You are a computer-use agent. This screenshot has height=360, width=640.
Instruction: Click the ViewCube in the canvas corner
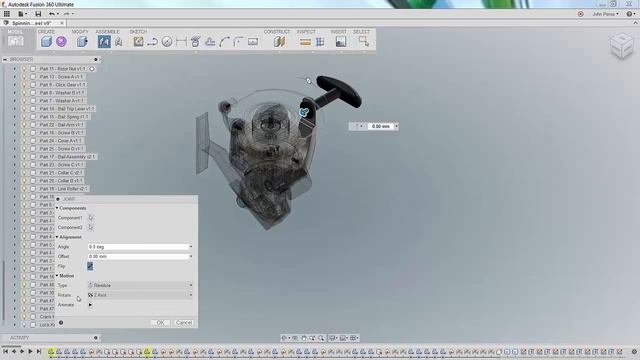[621, 46]
